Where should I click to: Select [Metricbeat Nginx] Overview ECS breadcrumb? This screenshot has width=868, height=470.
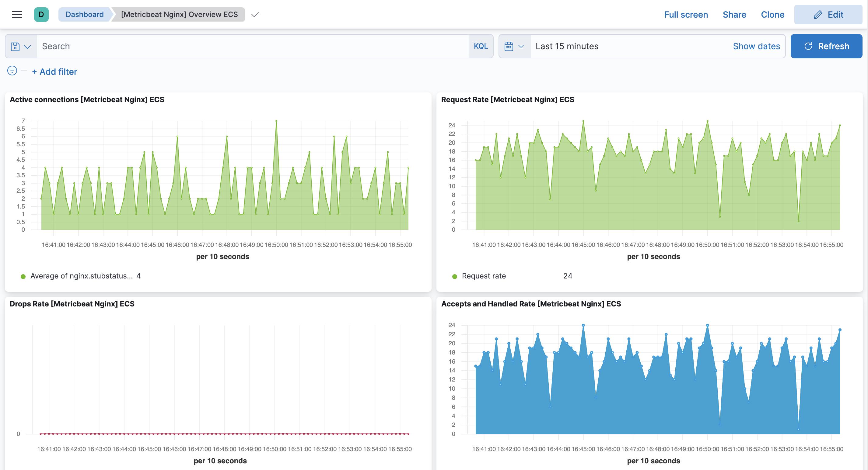pos(179,15)
